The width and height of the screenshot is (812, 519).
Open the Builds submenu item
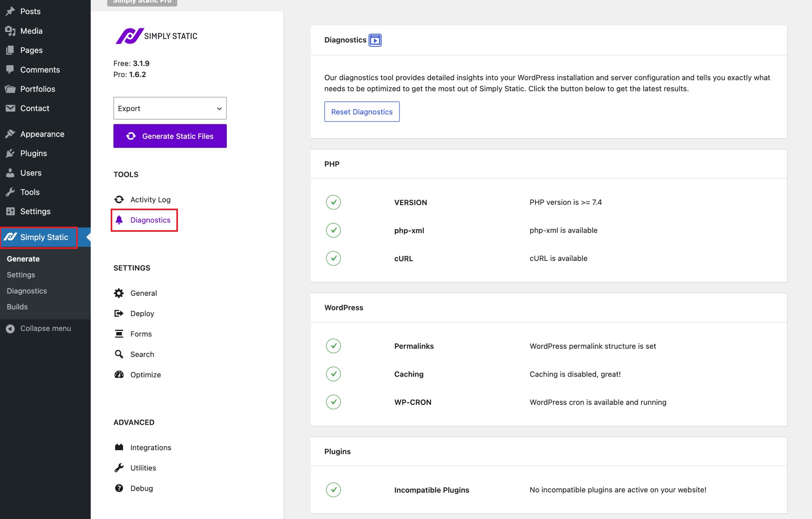(17, 307)
